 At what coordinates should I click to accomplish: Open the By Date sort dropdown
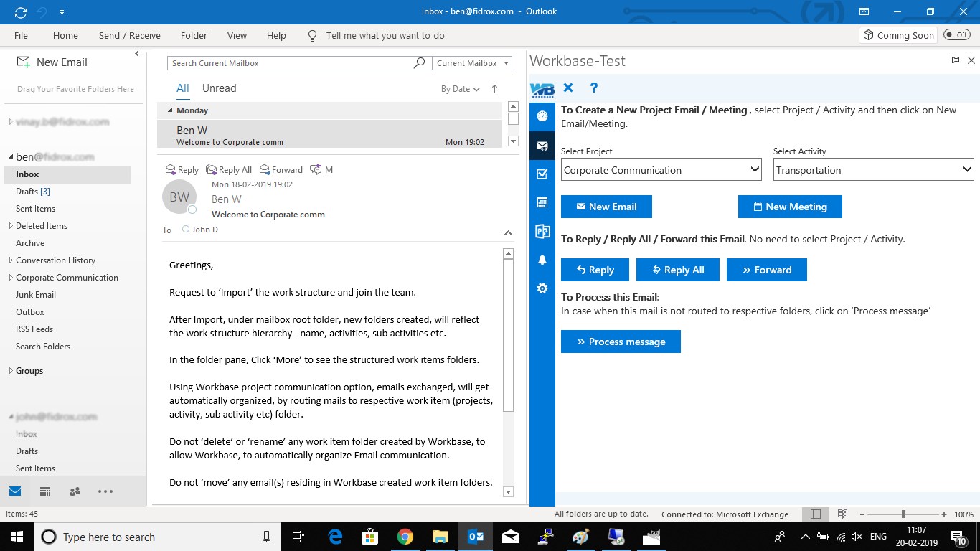pyautogui.click(x=461, y=89)
